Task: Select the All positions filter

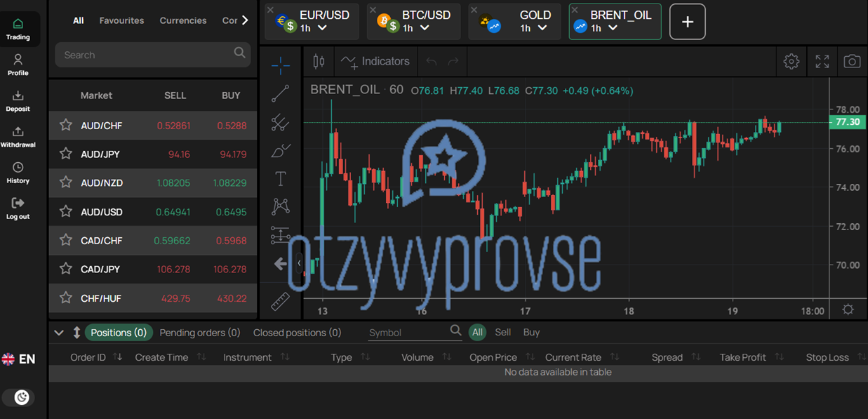Action: 477,332
